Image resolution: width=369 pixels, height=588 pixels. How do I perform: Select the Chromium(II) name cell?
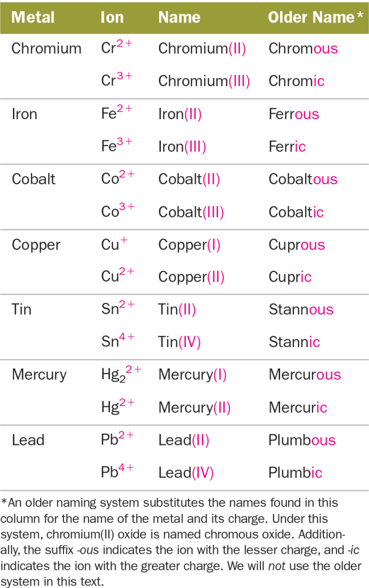tap(202, 48)
